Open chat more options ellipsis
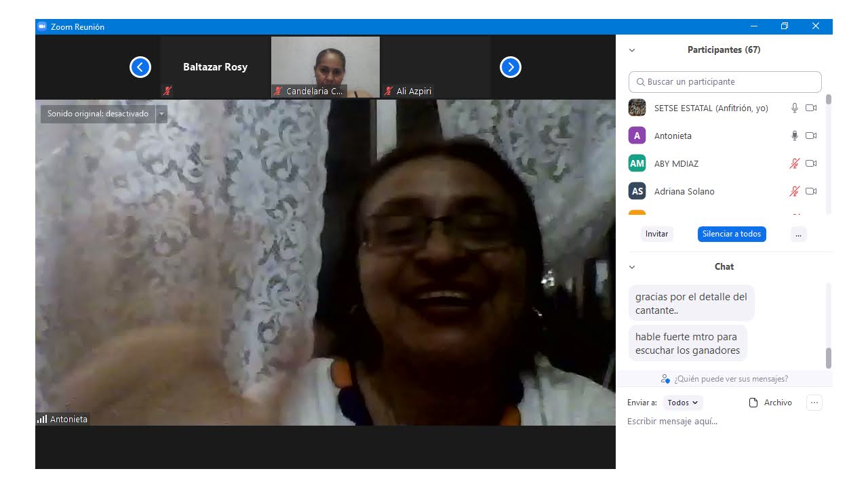Screen dimensions: 868x488 tap(814, 403)
